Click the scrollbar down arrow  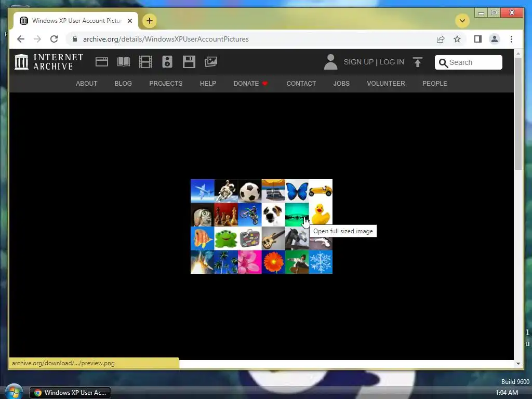[518, 363]
